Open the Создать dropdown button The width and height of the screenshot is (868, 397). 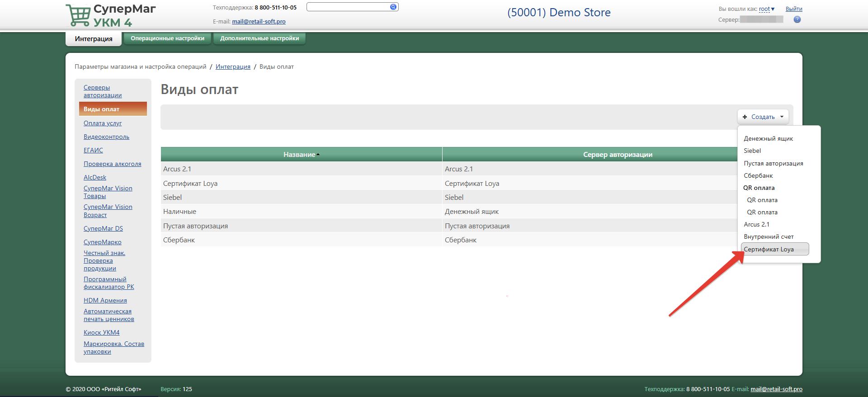pos(763,117)
